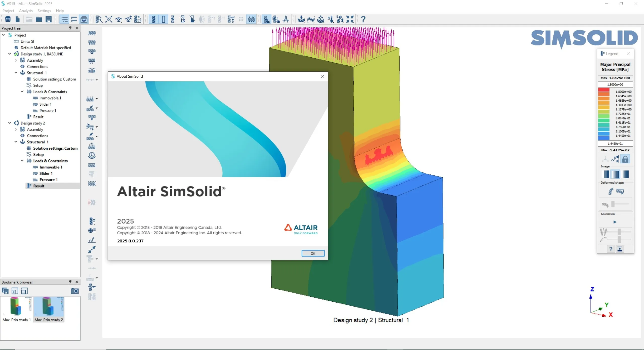
Task: Toggle the bookmark browser panel toolbar button
Action: [84, 19]
